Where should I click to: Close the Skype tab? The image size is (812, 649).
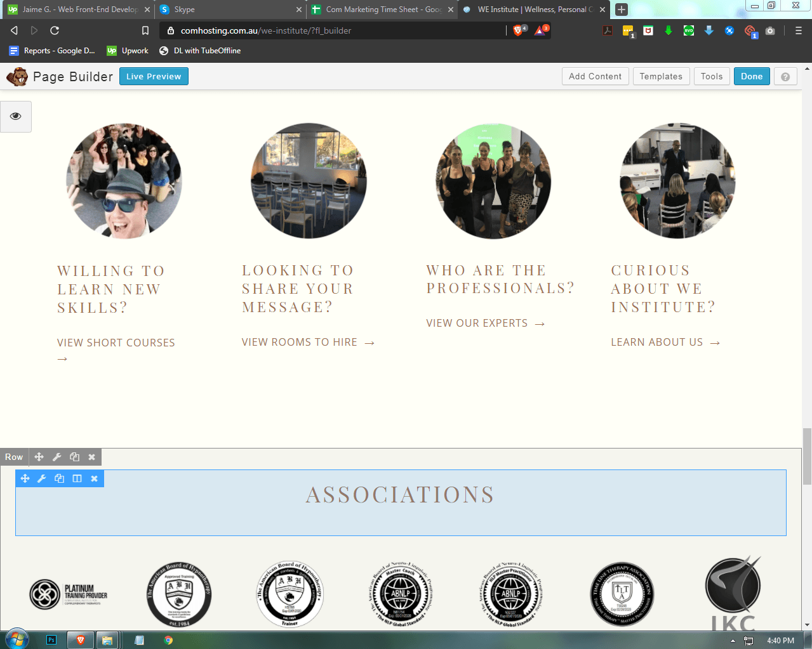(299, 10)
